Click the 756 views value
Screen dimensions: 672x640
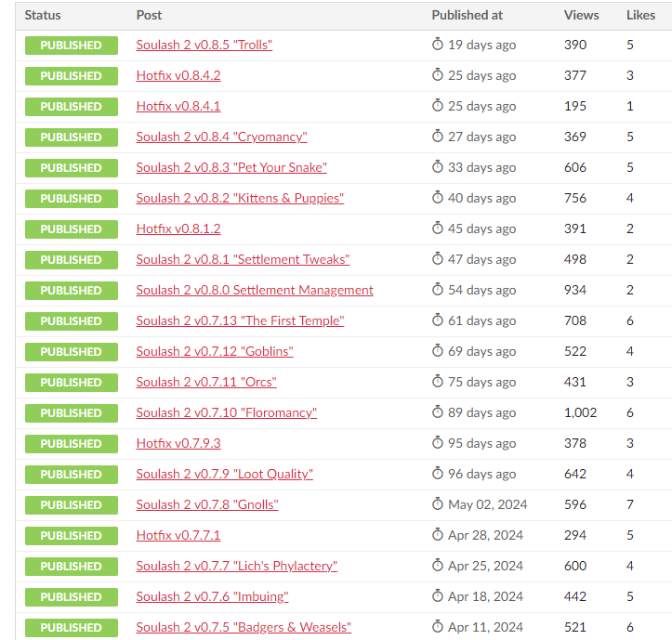[575, 199]
